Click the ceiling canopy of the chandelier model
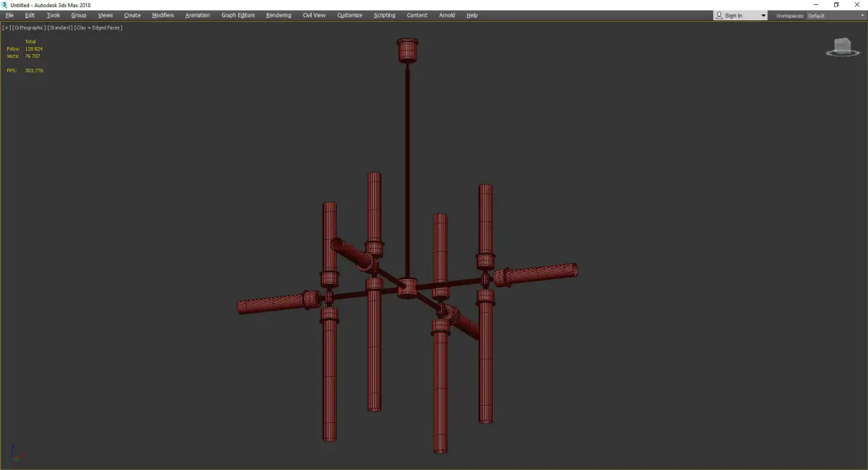868x470 pixels. (x=408, y=50)
